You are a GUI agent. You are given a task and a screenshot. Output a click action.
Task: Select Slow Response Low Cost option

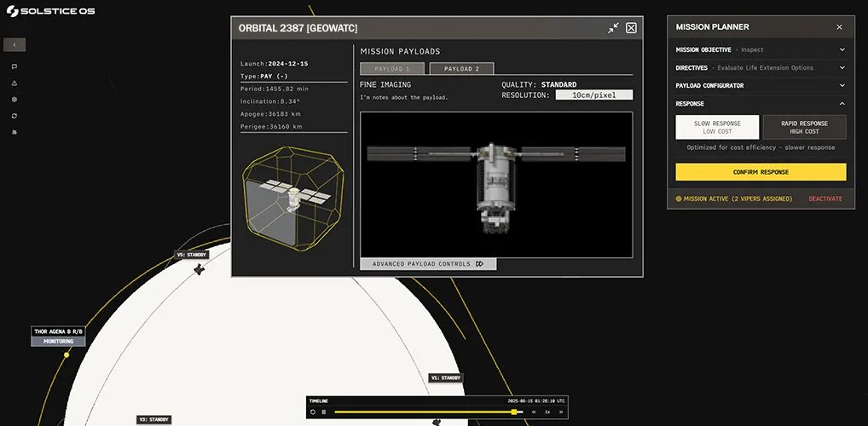click(717, 127)
